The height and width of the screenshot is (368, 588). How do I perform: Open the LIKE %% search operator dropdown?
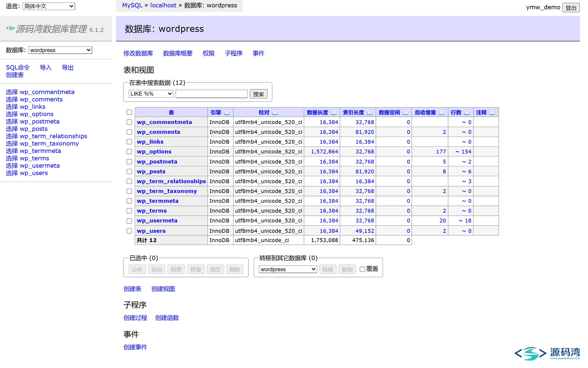[x=151, y=94]
